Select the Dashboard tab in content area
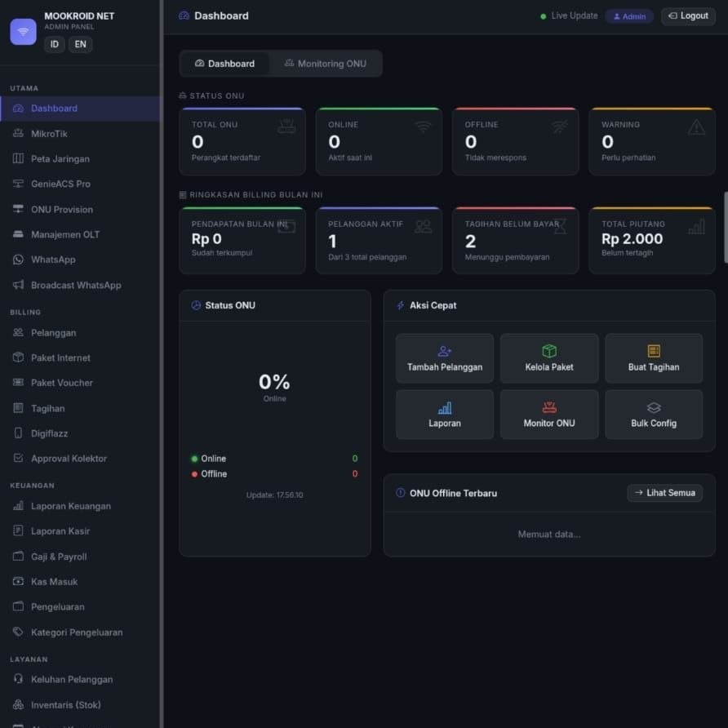The width and height of the screenshot is (728, 728). (x=224, y=64)
